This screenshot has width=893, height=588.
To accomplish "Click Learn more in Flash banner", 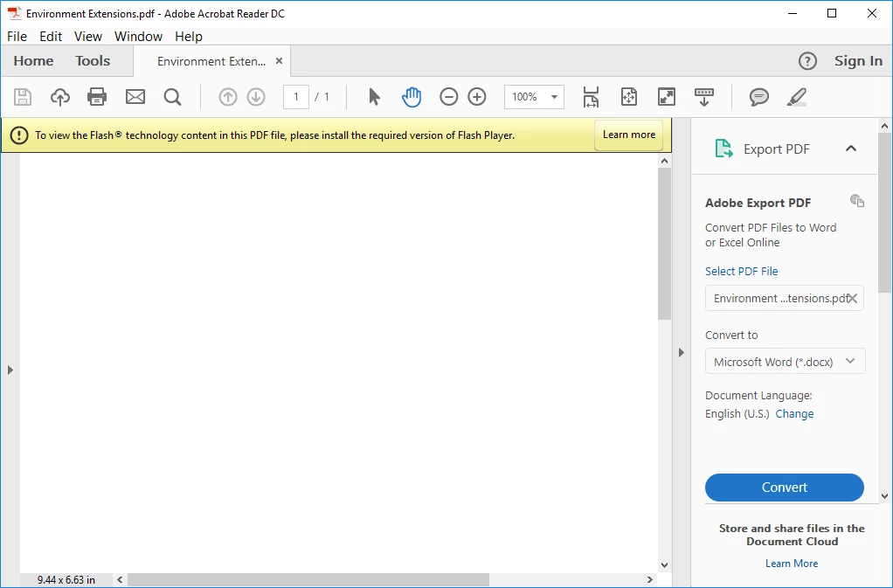I will click(x=629, y=135).
